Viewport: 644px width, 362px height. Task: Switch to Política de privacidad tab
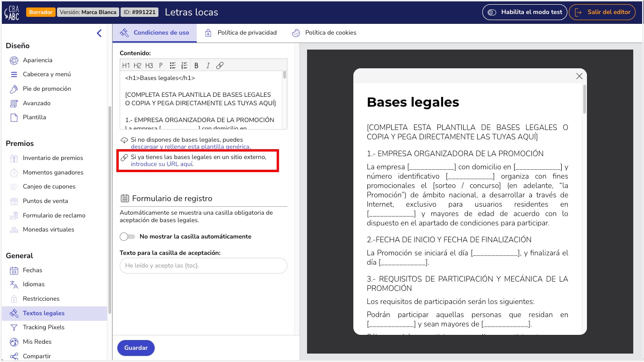pos(241,33)
